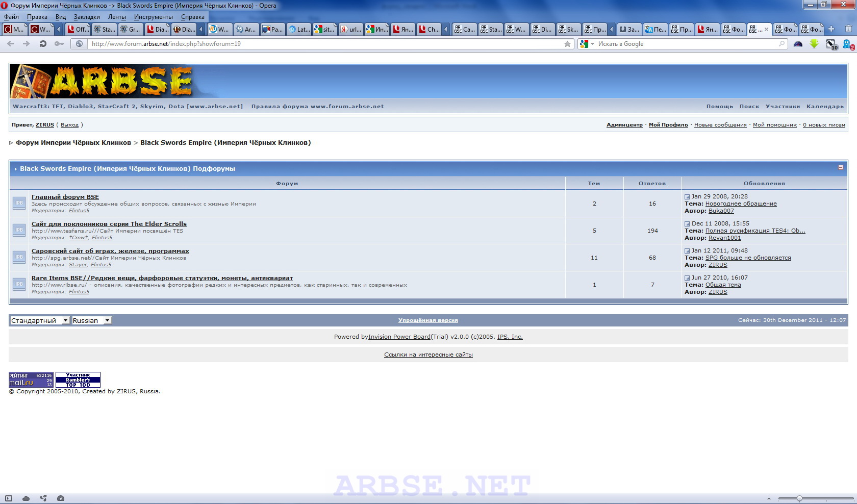
Task: Open last post icon dated Jan 29 2008
Action: coord(687,197)
